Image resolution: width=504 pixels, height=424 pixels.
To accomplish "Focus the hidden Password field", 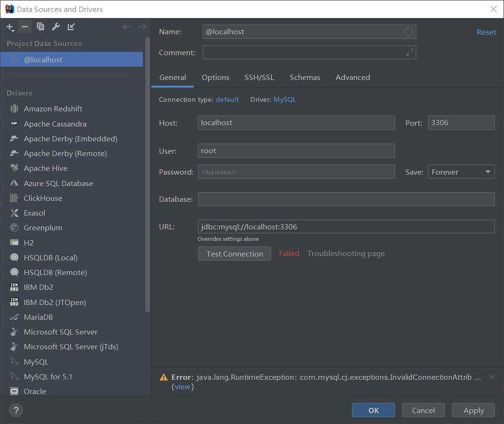I will pyautogui.click(x=296, y=172).
